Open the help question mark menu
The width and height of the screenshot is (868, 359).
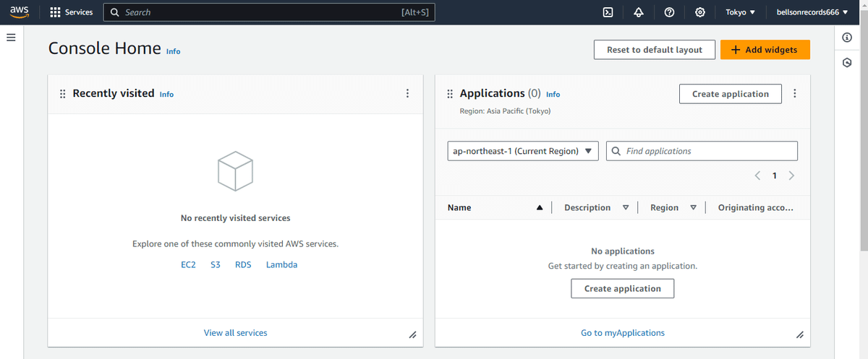669,12
